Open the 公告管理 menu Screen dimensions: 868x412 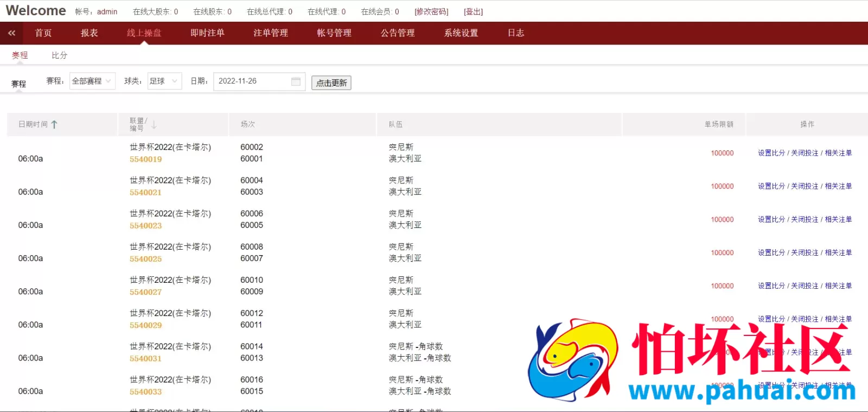pos(398,33)
